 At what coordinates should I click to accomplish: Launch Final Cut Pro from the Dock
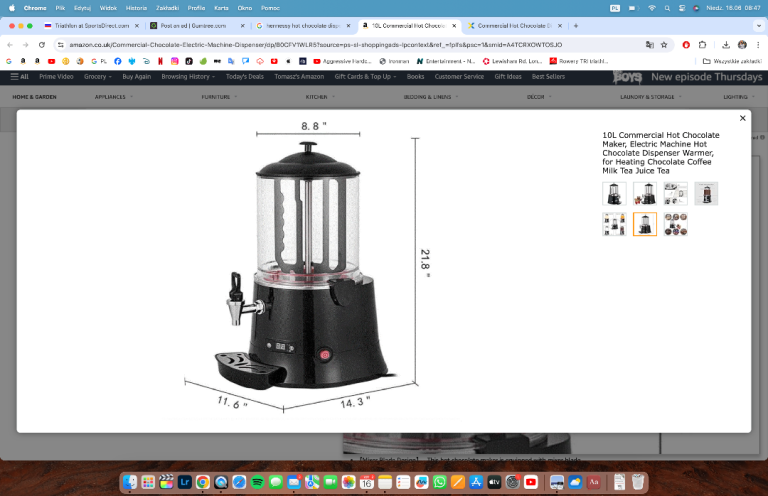pyautogui.click(x=167, y=482)
